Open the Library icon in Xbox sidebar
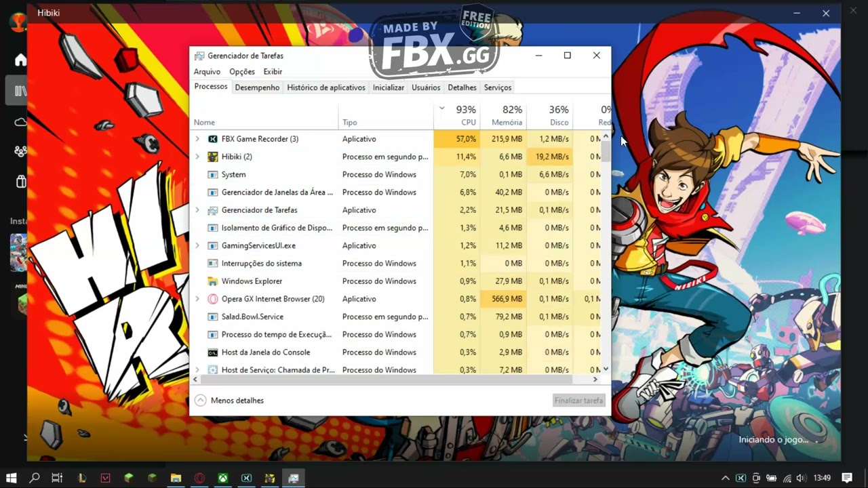The image size is (868, 488). (x=20, y=90)
